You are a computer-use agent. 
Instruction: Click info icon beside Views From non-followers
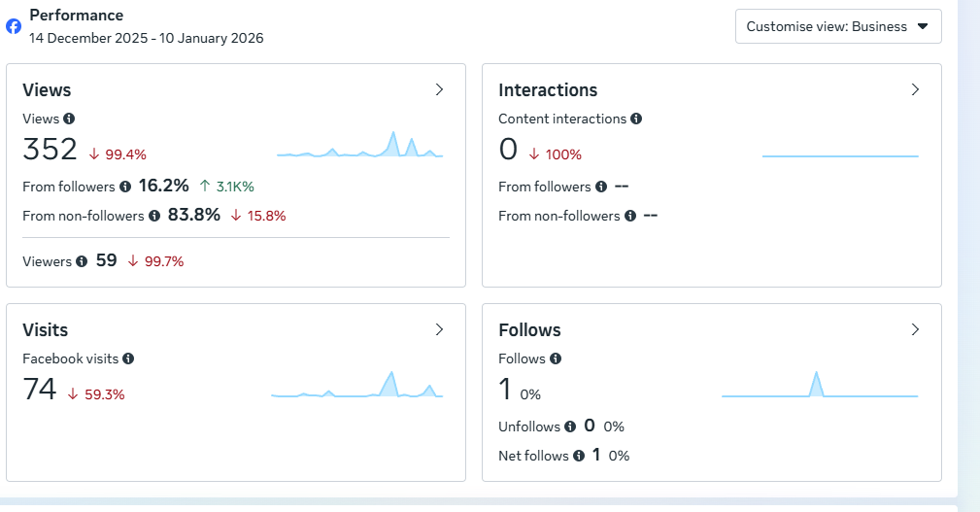point(154,216)
